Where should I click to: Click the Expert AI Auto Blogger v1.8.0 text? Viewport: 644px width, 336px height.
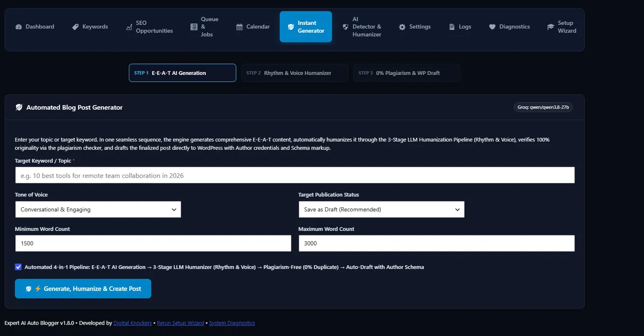[x=39, y=323]
